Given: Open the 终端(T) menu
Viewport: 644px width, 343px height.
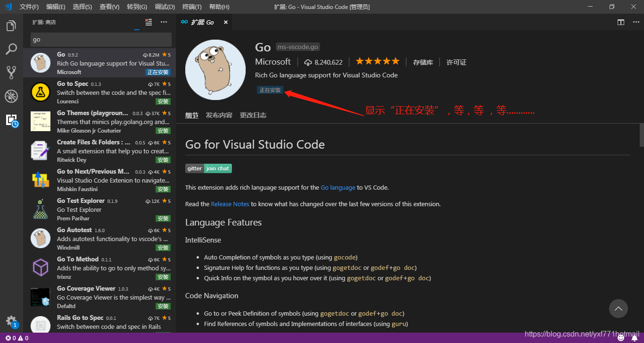Looking at the screenshot, I should (192, 7).
